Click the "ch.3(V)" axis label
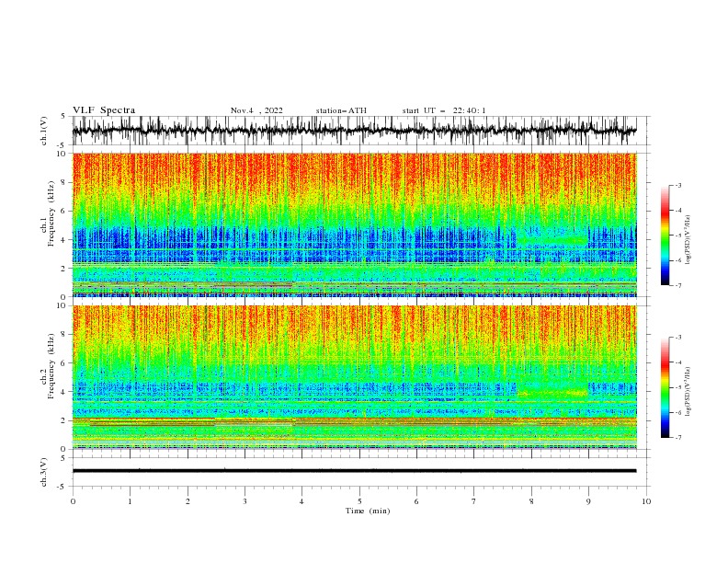Image resolution: width=728 pixels, height=563 pixels. (44, 472)
